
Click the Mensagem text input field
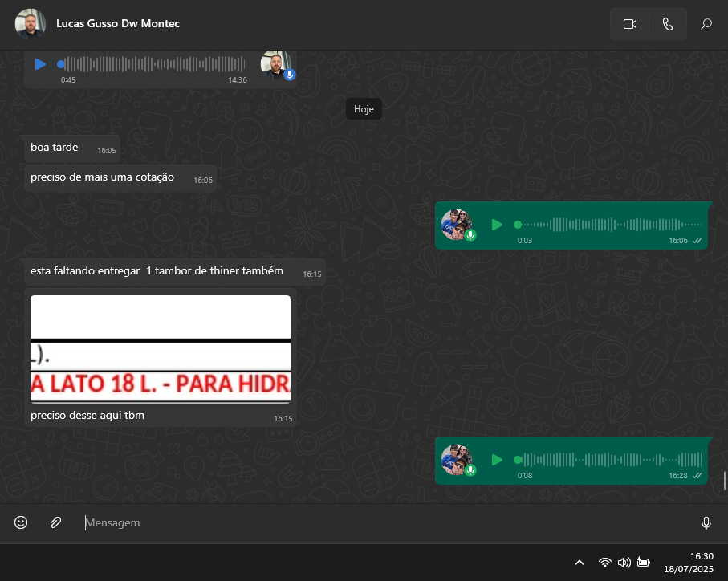pyautogui.click(x=385, y=522)
